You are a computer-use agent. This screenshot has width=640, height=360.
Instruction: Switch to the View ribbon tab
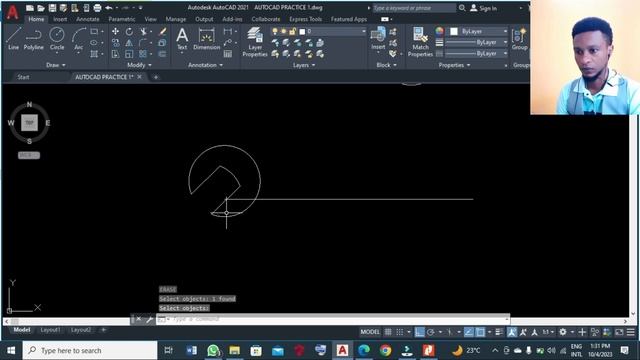[150, 19]
